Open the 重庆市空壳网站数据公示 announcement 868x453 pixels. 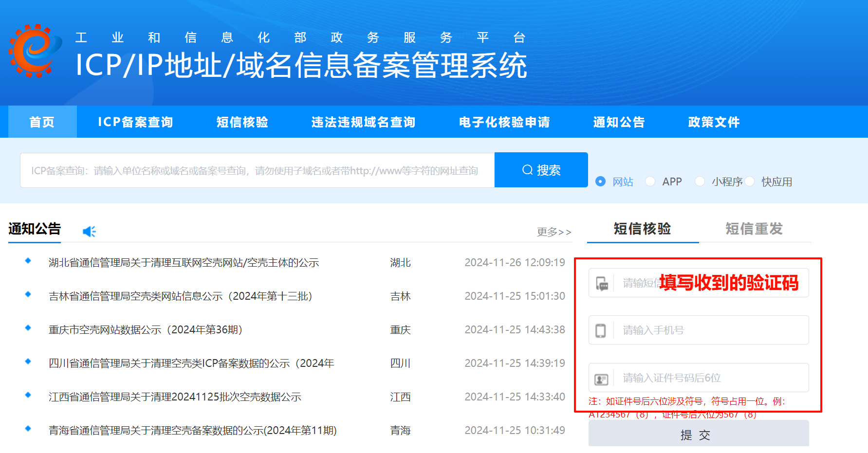click(x=146, y=330)
